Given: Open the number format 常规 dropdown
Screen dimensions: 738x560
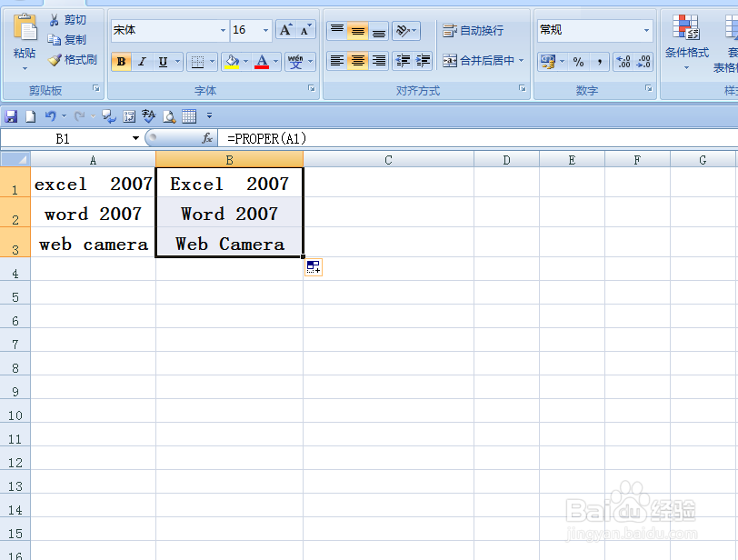Looking at the screenshot, I should pyautogui.click(x=647, y=30).
